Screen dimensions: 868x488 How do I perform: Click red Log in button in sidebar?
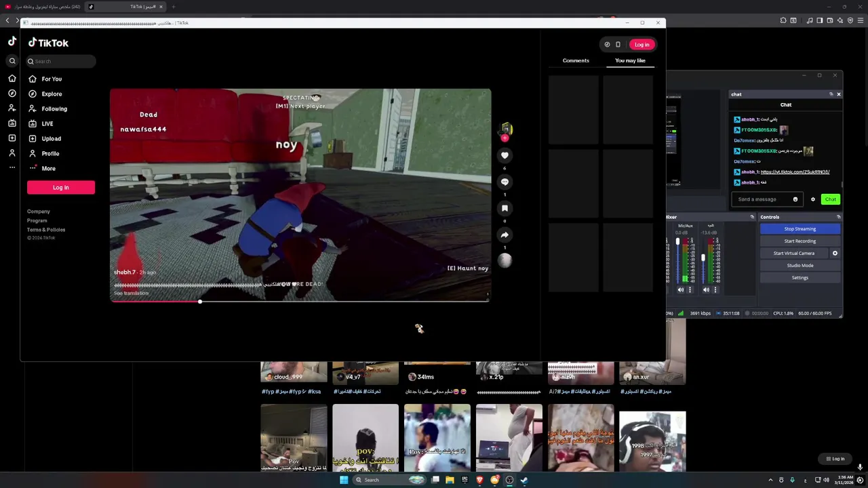pyautogui.click(x=61, y=187)
